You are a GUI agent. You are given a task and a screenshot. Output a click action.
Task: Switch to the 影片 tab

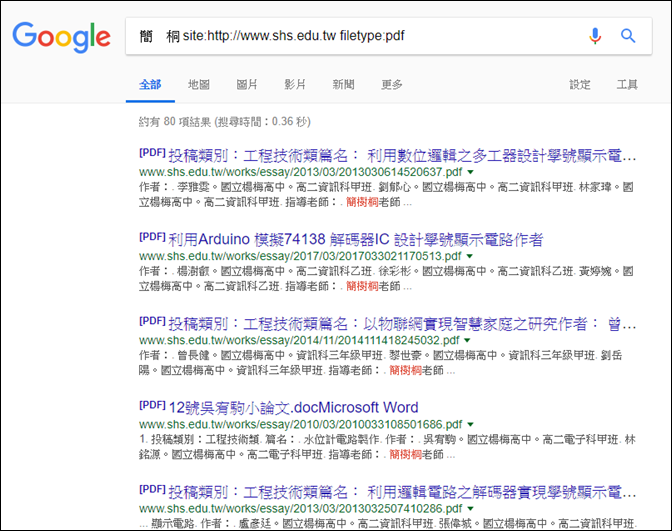pos(295,84)
